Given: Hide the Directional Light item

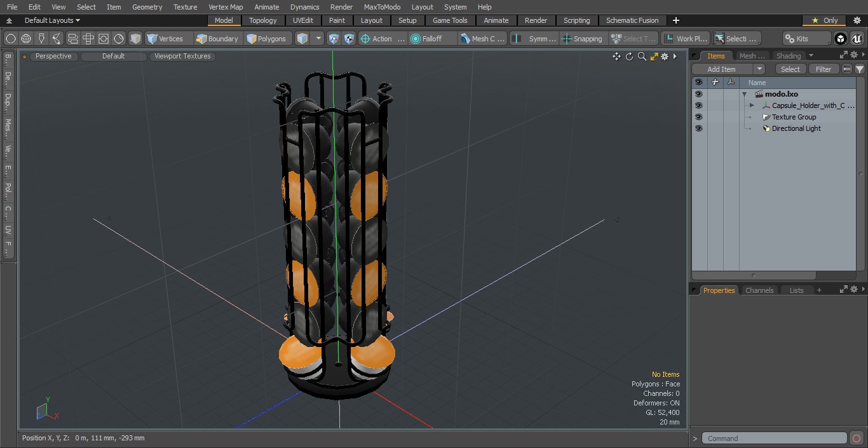Looking at the screenshot, I should coord(699,128).
